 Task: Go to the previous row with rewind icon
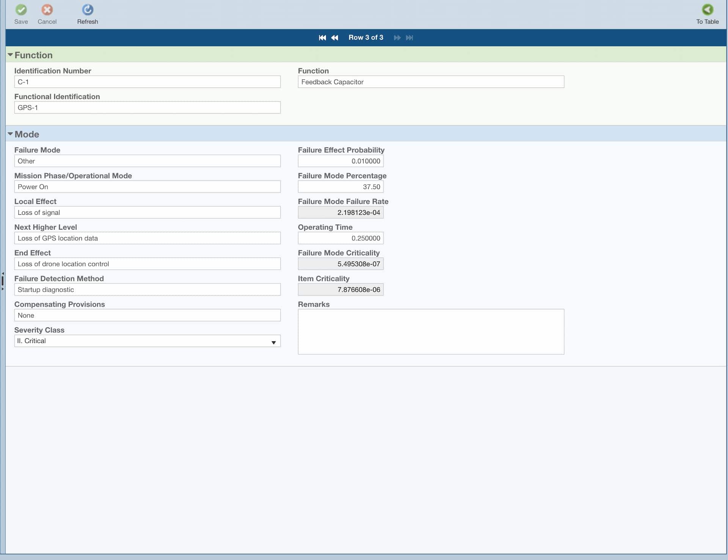[x=335, y=38]
